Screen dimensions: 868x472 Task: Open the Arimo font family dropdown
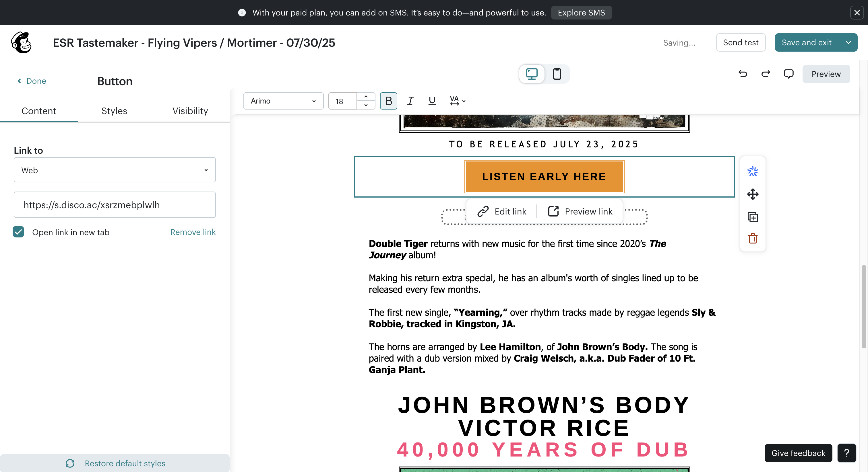[x=283, y=101]
